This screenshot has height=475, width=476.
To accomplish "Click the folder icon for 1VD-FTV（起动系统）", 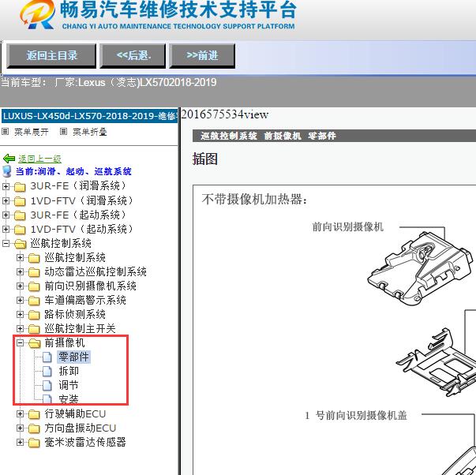I will click(20, 230).
